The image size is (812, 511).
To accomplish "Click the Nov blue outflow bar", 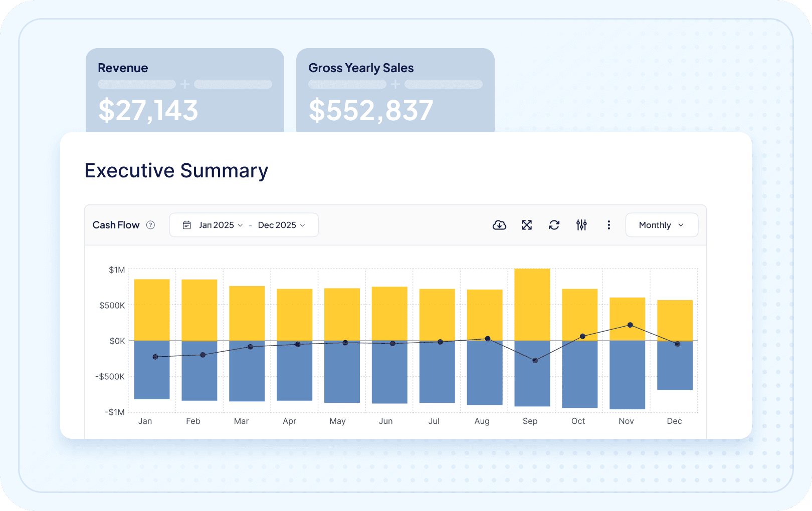I will point(627,375).
